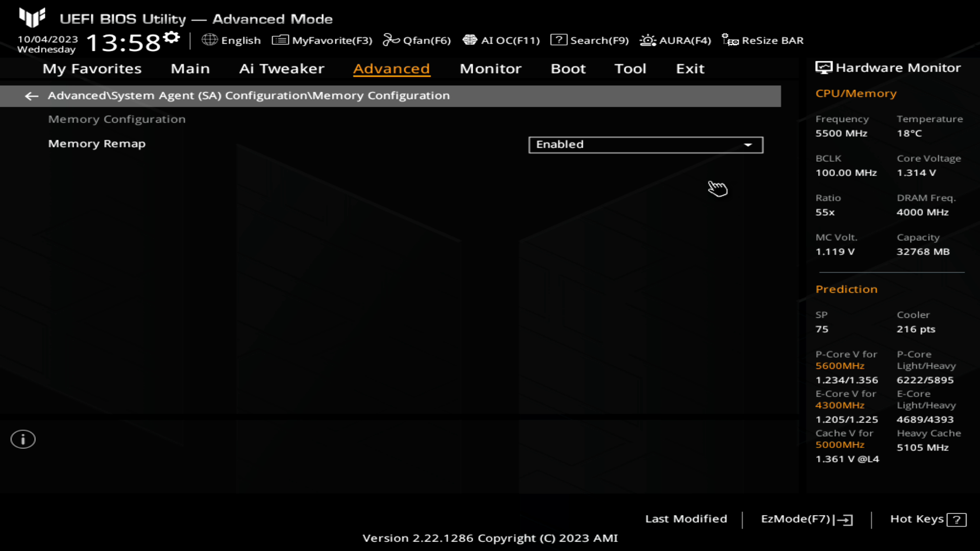Viewport: 980px width, 551px height.
Task: Click the 1.119 V MC Volt value
Action: coord(835,252)
